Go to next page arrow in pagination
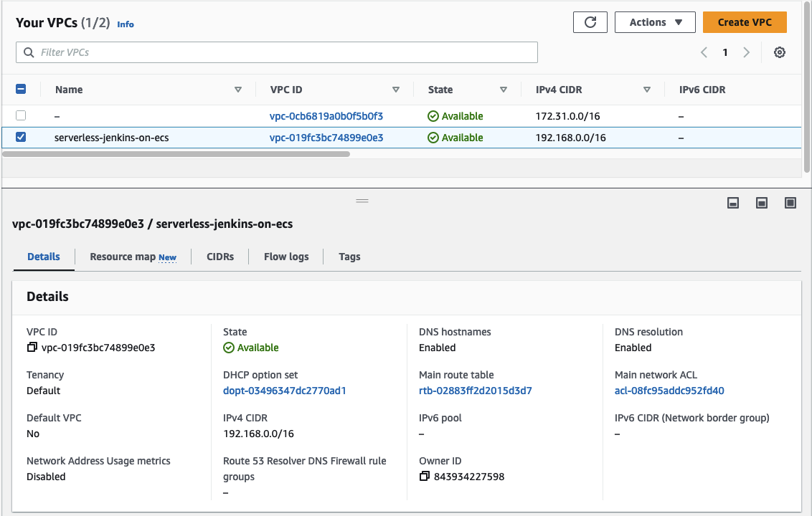812x516 pixels. coord(747,52)
